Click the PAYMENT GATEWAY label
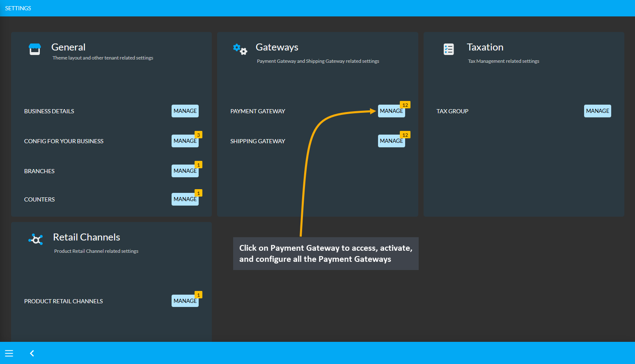 [258, 111]
